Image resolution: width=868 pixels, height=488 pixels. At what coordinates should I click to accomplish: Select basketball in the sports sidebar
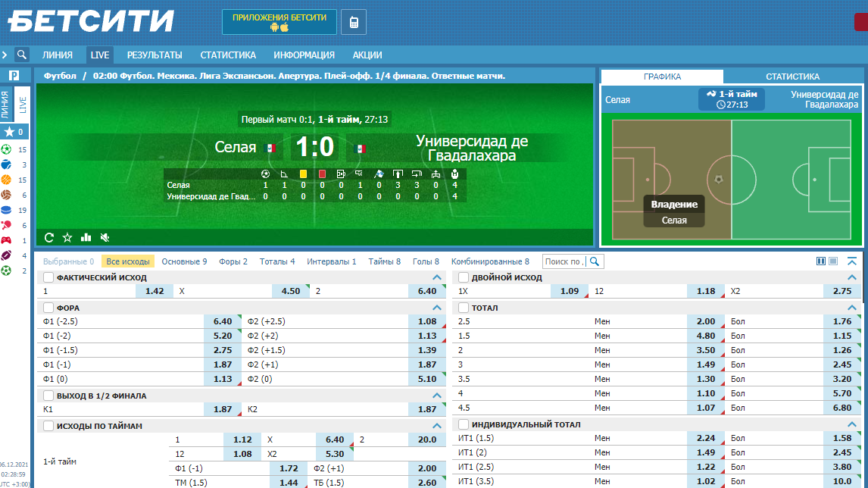7,180
